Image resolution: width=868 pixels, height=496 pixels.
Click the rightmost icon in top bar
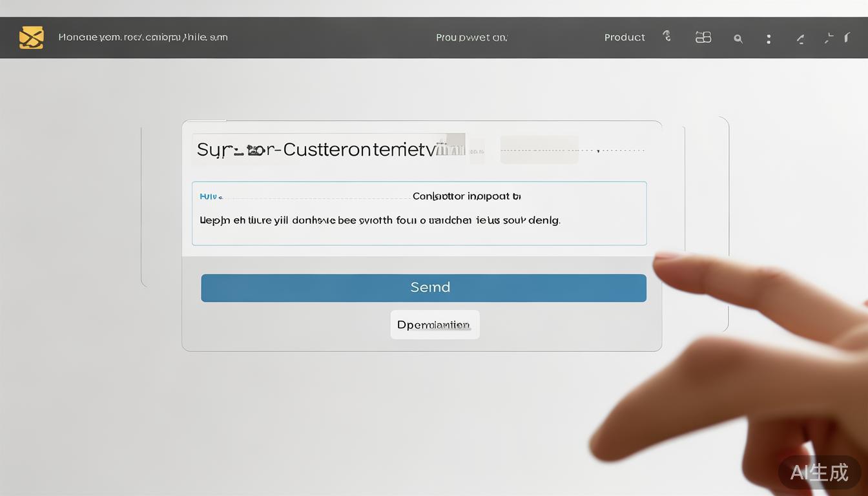tap(847, 37)
